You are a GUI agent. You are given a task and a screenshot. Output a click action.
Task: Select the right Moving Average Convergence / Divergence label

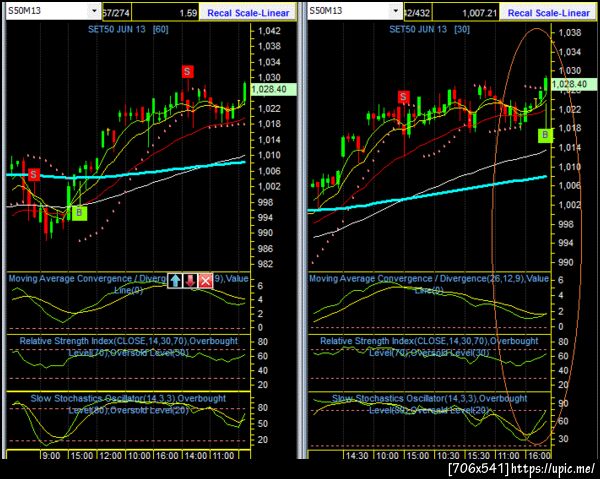click(429, 283)
